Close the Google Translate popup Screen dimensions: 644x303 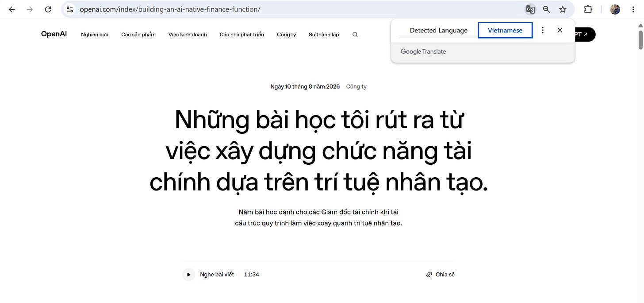(560, 30)
